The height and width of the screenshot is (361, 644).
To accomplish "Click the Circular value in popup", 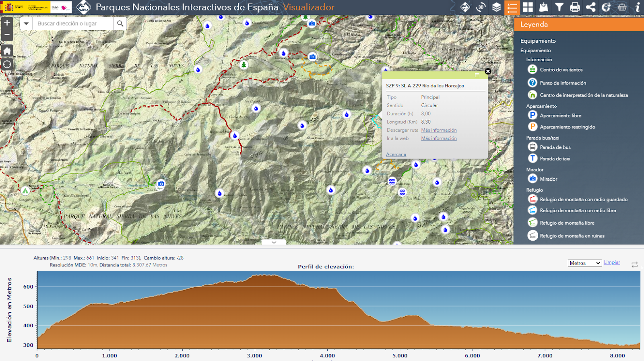I will pos(429,105).
